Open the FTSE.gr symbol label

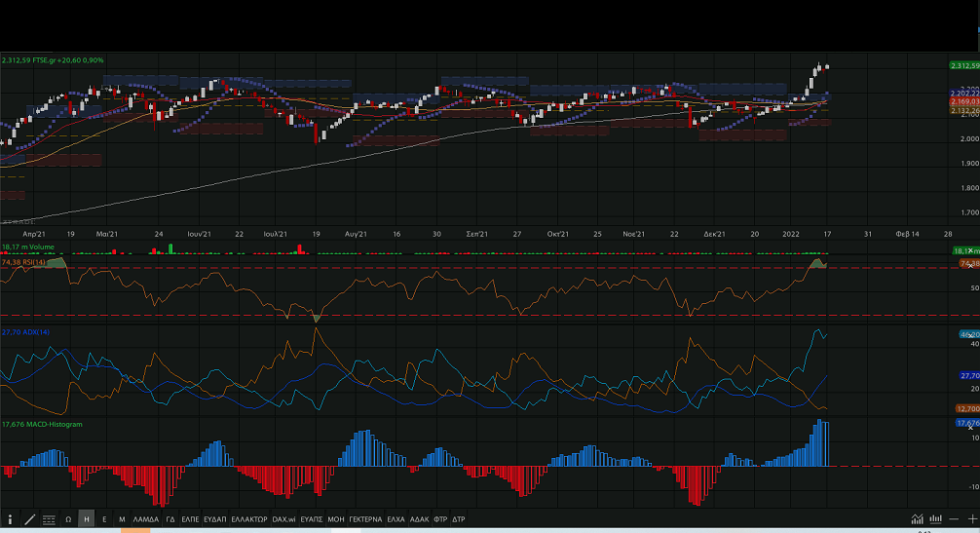[41, 60]
